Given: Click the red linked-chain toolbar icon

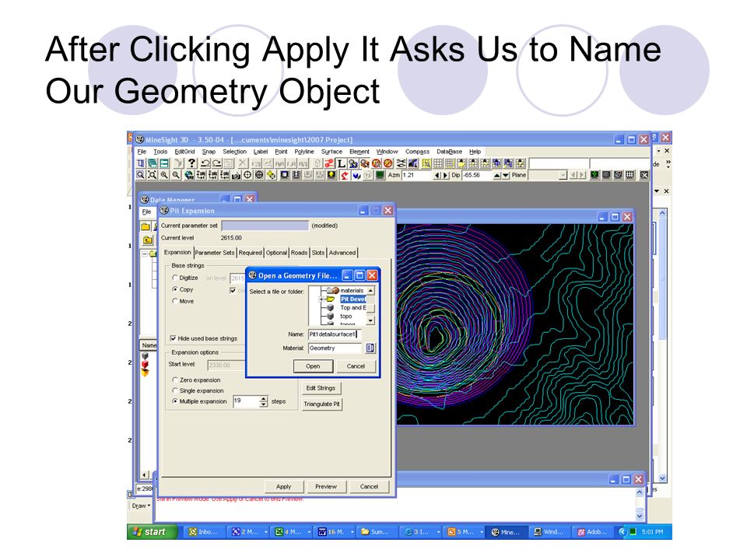Looking at the screenshot, I should [329, 163].
